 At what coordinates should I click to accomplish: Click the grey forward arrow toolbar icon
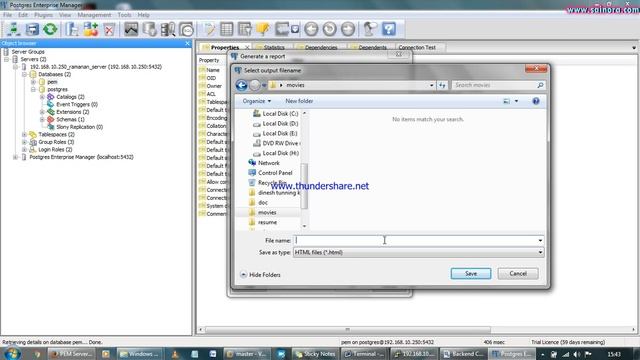[348, 29]
